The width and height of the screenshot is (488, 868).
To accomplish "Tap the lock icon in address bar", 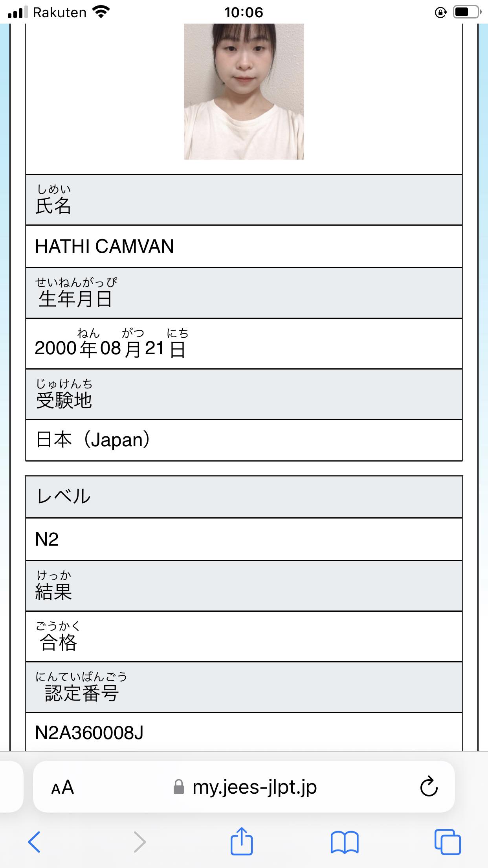I will [x=179, y=787].
